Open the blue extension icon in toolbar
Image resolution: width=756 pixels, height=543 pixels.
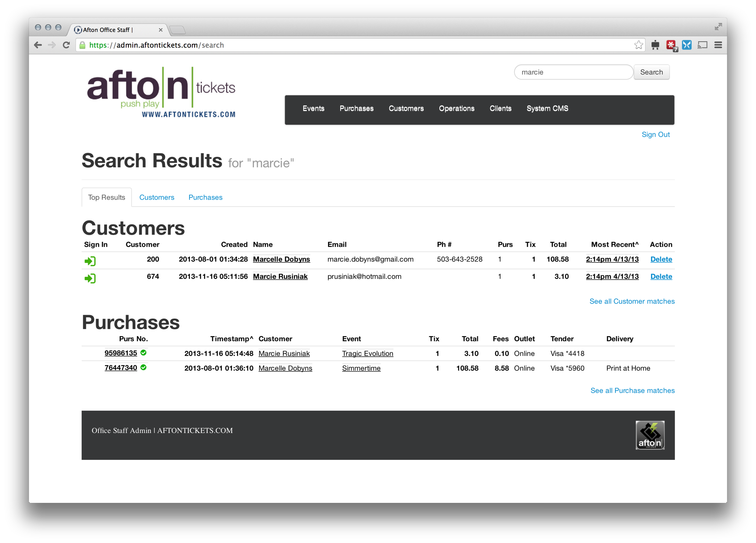(686, 45)
